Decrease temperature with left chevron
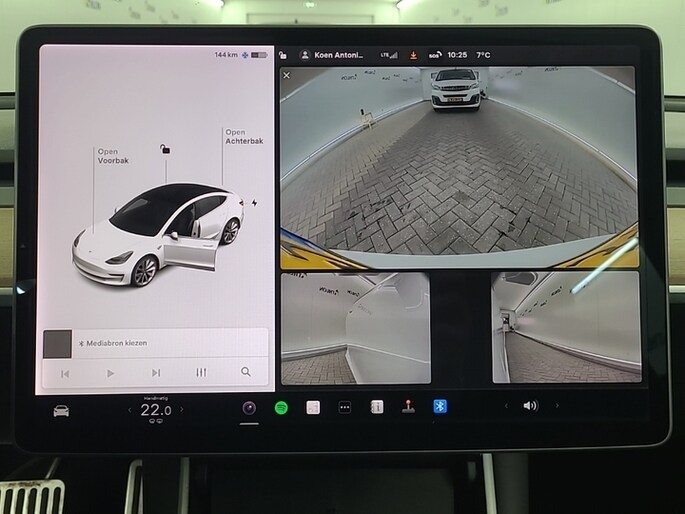This screenshot has width=685, height=514. [129, 409]
